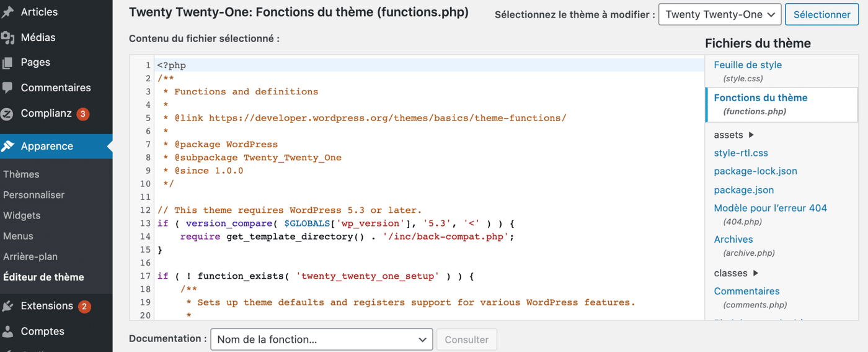Select Éditeur de thème submenu item

coord(43,278)
